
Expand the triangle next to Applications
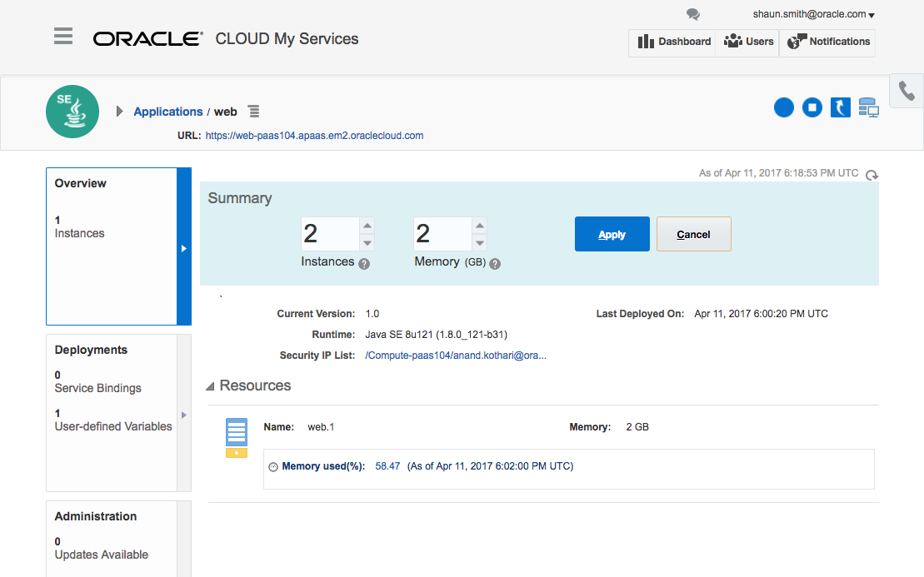point(119,112)
